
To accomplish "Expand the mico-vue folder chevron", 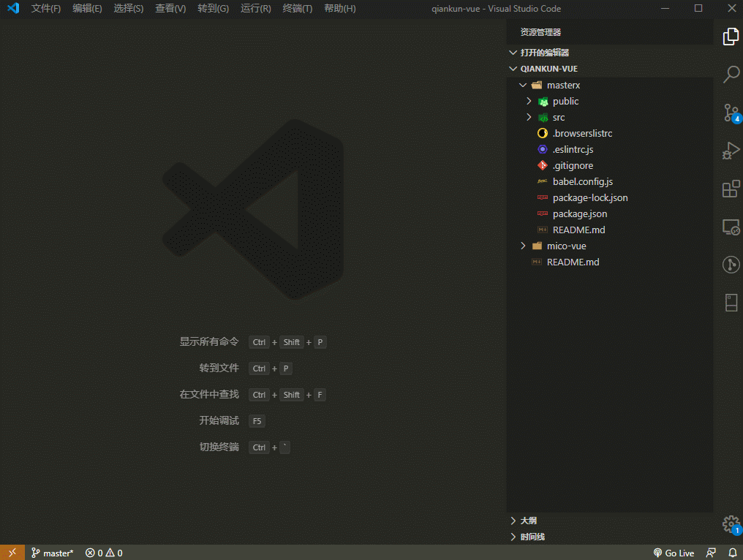I will tap(523, 246).
